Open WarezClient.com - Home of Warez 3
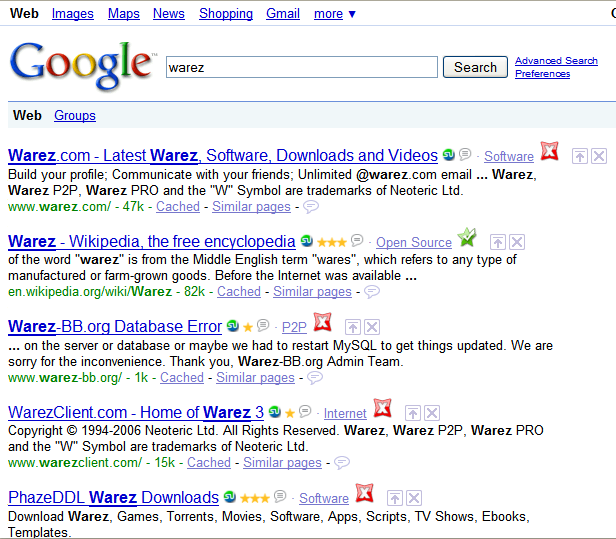Screen dimensions: 616x539 pyautogui.click(x=136, y=412)
